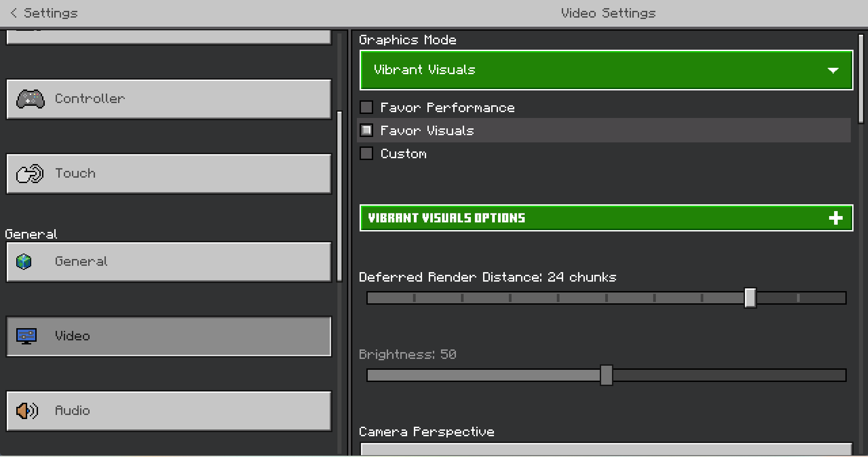This screenshot has width=868, height=457.
Task: Toggle the Favor Visuals checkbox
Action: point(366,131)
